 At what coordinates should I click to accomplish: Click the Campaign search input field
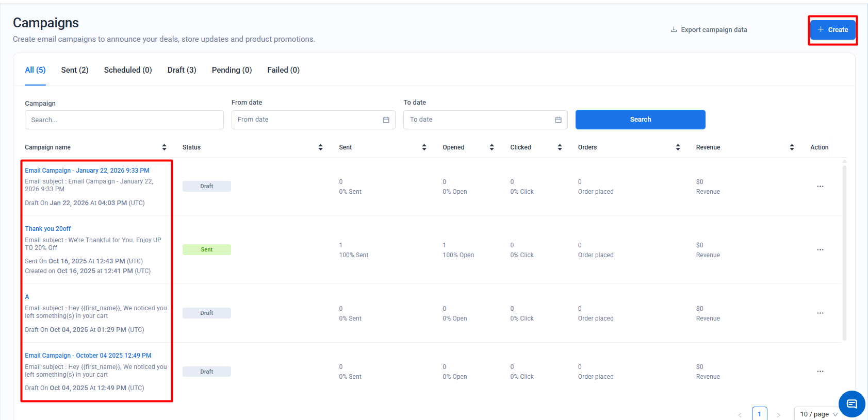[124, 120]
